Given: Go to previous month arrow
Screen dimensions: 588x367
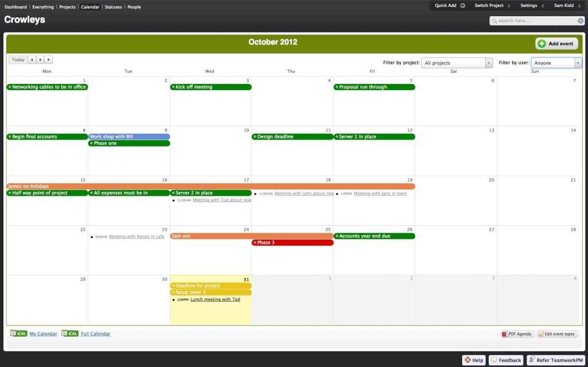Looking at the screenshot, I should [32, 60].
